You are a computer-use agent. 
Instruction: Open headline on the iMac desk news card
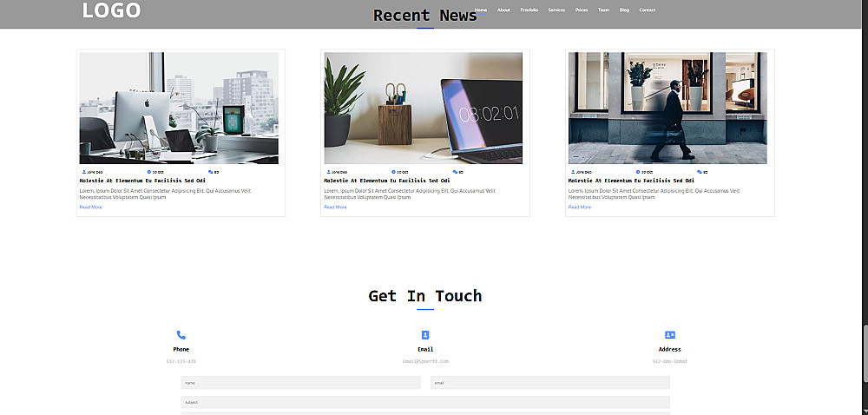click(x=142, y=181)
